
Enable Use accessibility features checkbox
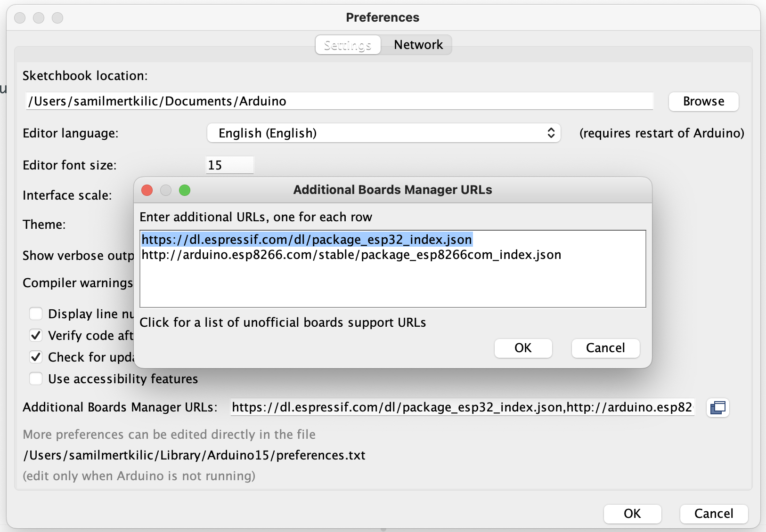pyautogui.click(x=36, y=379)
